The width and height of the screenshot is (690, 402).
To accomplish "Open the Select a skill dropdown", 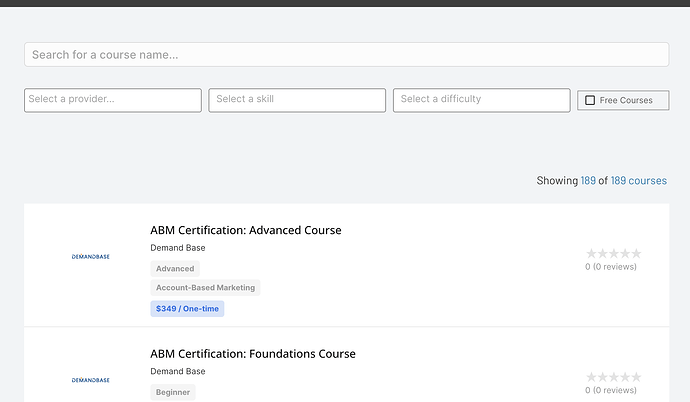I will (x=297, y=100).
